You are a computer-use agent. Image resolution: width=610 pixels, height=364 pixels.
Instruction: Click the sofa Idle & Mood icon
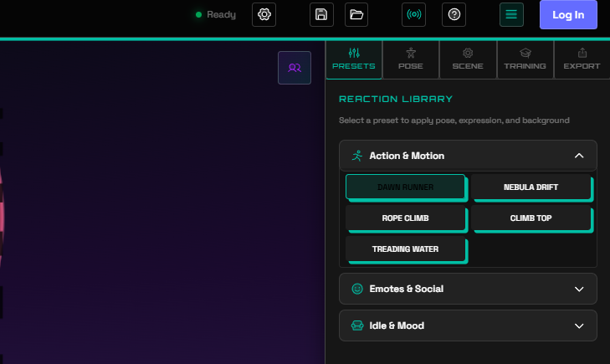[357, 326]
